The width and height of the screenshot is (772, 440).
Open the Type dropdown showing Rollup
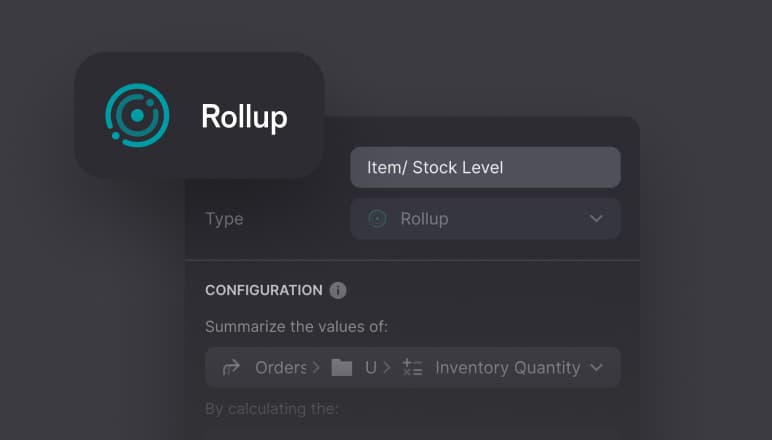(485, 218)
